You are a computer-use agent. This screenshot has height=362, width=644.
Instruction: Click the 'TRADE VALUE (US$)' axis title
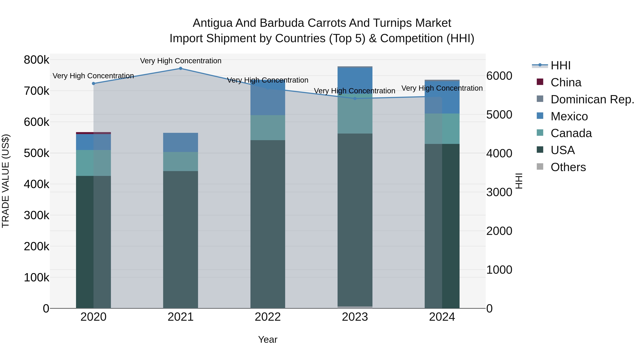point(6,181)
